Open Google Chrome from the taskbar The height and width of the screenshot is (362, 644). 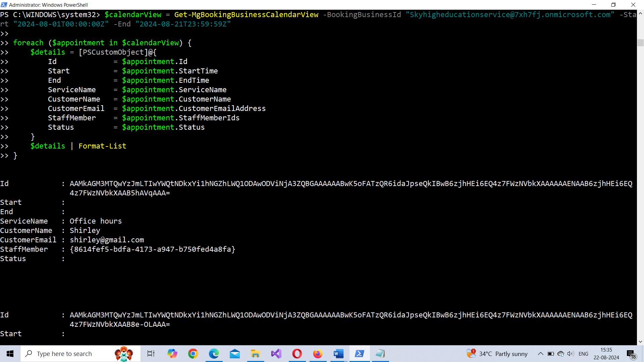pos(193,354)
